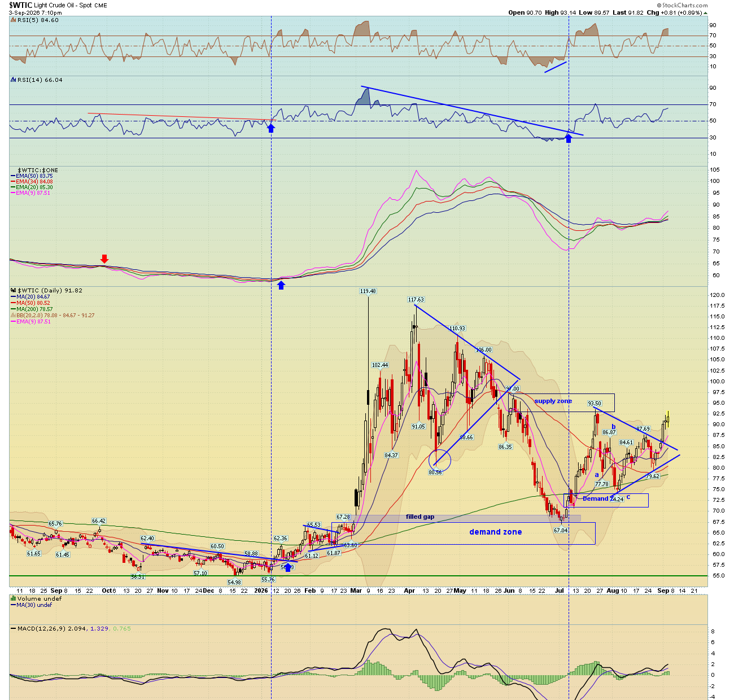Select the 'Light Crude Oil - Spot' chart title text
Screen dimensions: 734x700
pyautogui.click(x=63, y=6)
